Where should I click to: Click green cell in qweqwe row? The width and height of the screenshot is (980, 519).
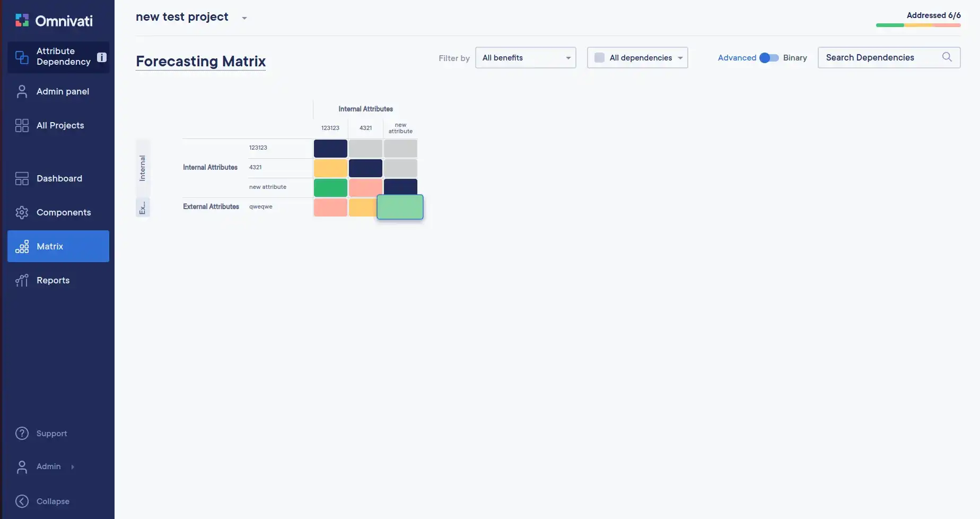pyautogui.click(x=400, y=207)
